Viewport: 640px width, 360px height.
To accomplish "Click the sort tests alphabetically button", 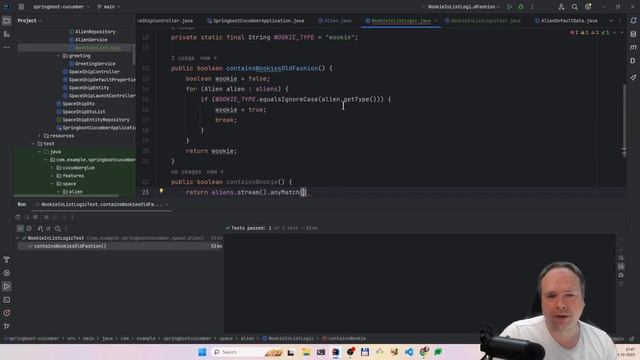I will [x=40, y=229].
